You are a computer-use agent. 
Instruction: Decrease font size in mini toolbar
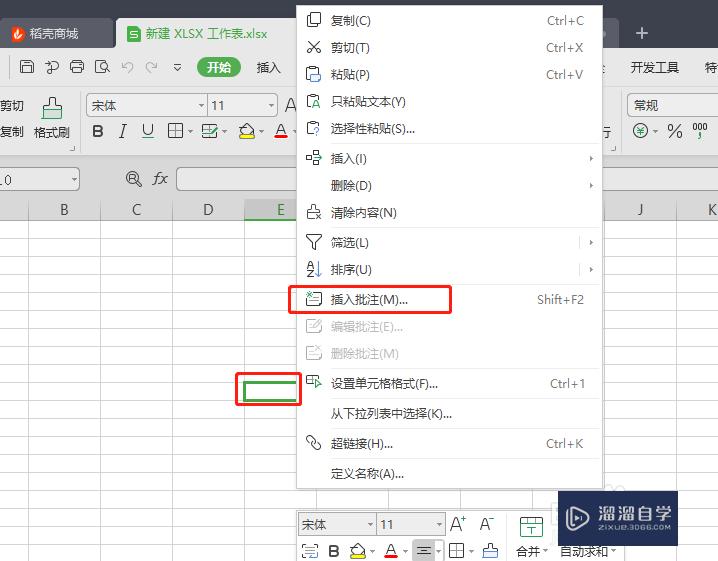(x=486, y=524)
